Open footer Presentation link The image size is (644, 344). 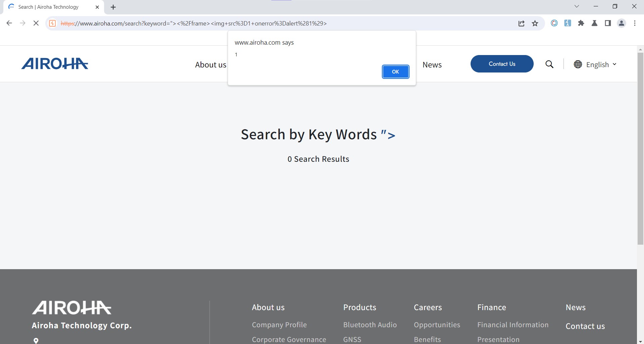tap(498, 339)
